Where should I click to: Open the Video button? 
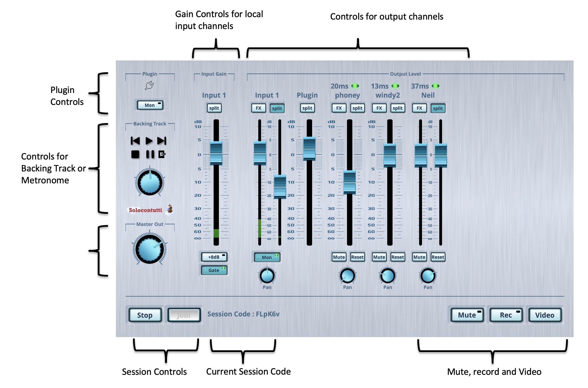click(545, 315)
